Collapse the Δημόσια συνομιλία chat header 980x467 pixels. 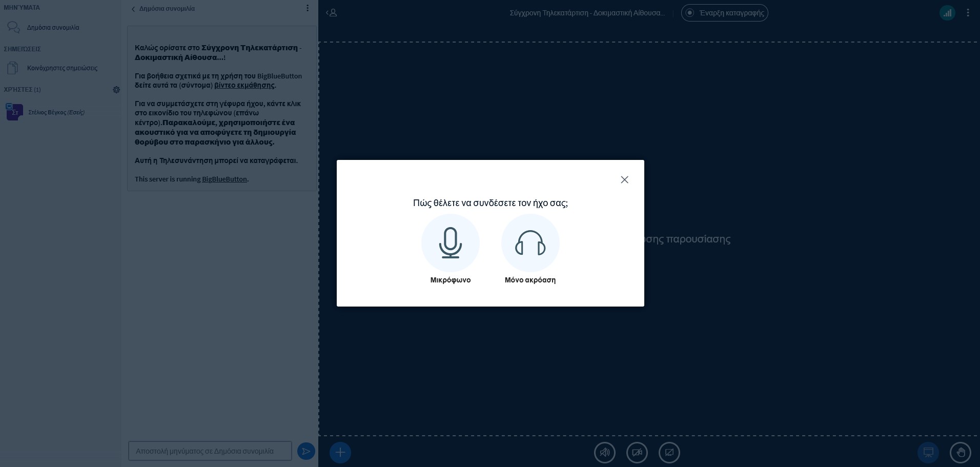coord(163,9)
